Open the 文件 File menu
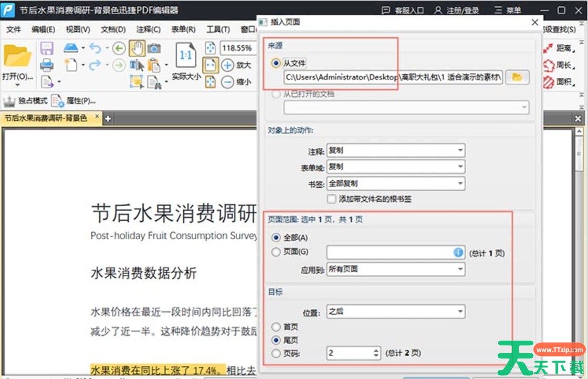 point(13,29)
